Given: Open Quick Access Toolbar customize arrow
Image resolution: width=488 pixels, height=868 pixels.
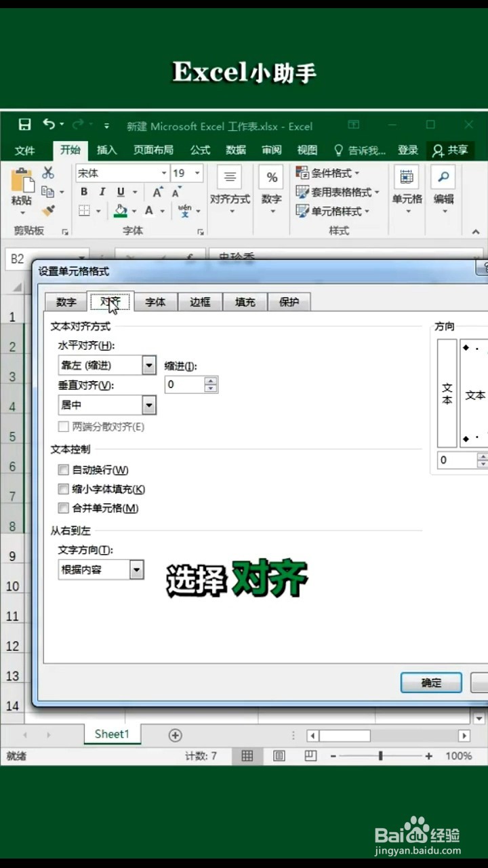Looking at the screenshot, I should click(106, 125).
